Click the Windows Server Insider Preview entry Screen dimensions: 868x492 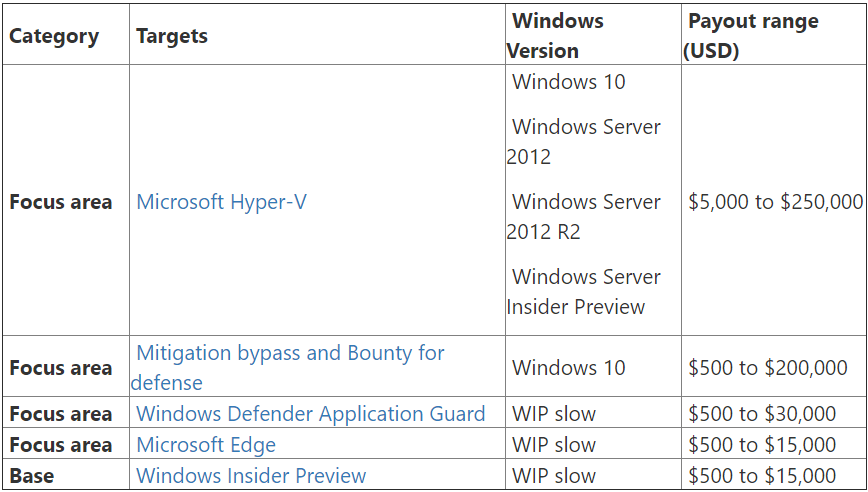point(585,292)
